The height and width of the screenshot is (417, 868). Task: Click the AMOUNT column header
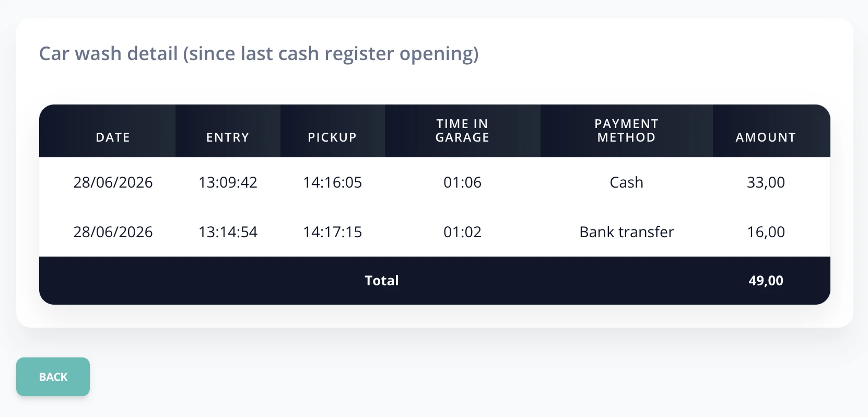pos(766,137)
